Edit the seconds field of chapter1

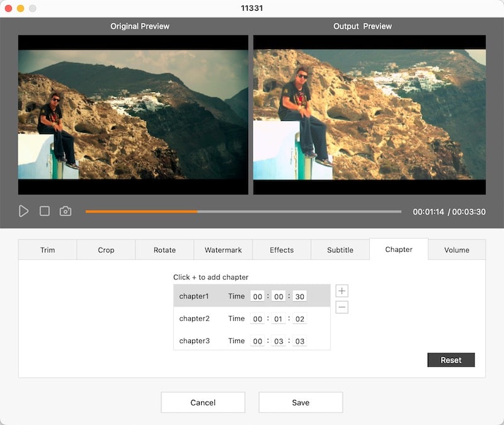(299, 296)
